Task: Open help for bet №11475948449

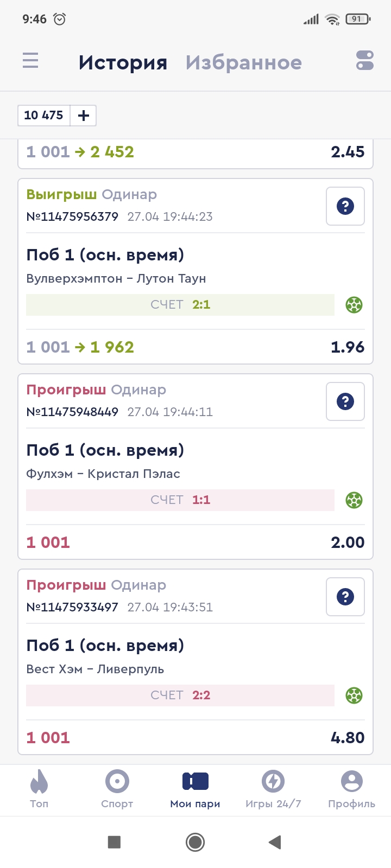Action: coord(345,401)
